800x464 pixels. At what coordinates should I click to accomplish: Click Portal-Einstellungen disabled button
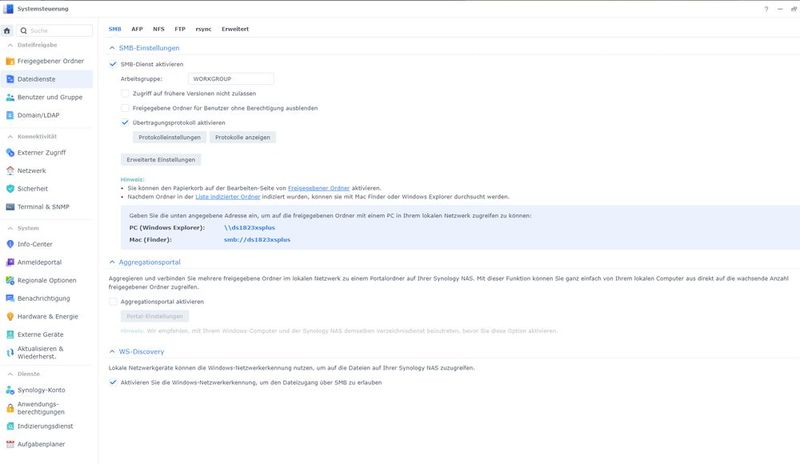tap(155, 316)
